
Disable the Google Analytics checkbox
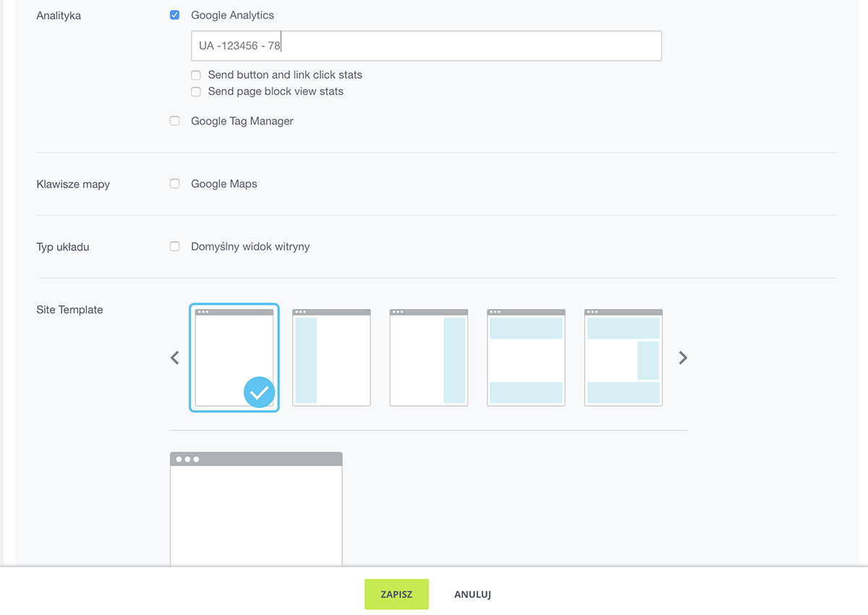(174, 15)
